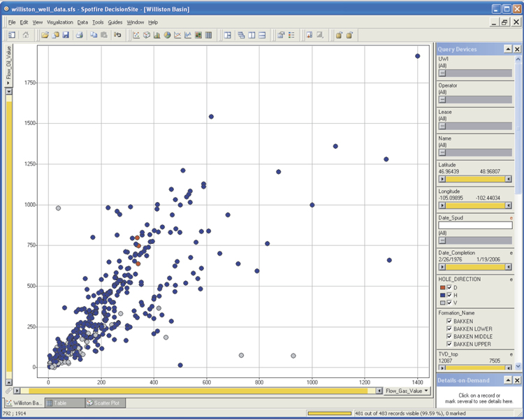524x420 pixels.
Task: Toggle the legend toolbar icon
Action: click(291, 35)
